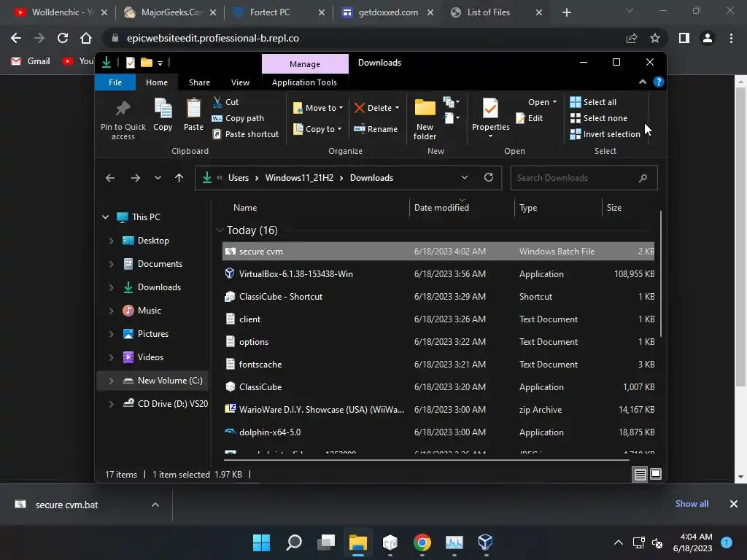Screen dimensions: 747x560
Task: Open Application Tools tab
Action: (304, 82)
